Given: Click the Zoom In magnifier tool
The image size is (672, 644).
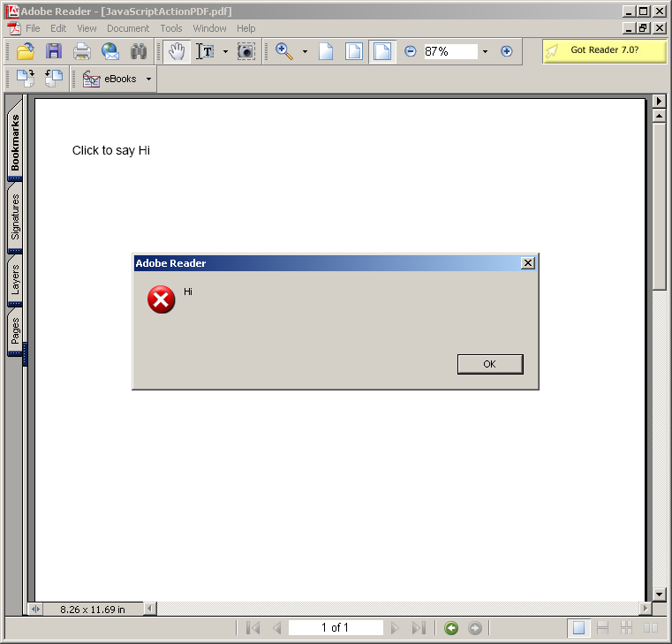Looking at the screenshot, I should pos(284,51).
